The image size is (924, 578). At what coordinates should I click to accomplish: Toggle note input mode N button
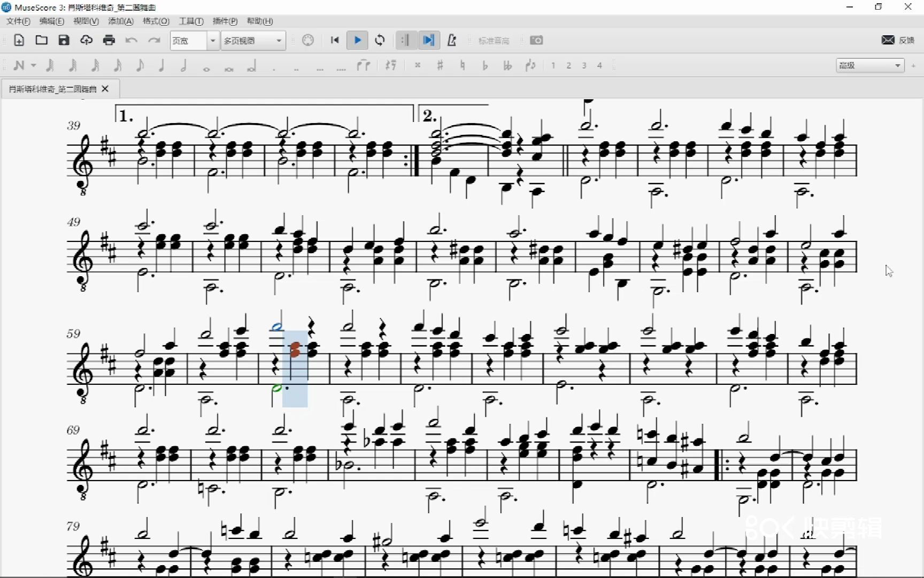pos(19,65)
